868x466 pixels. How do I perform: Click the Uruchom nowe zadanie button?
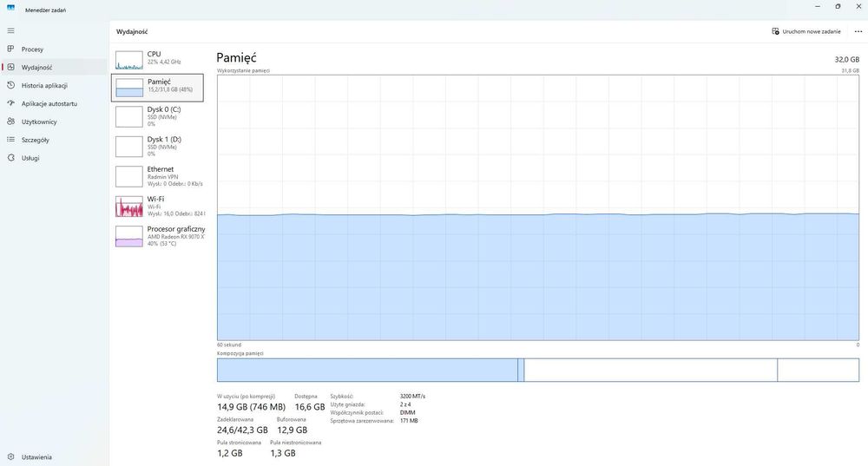(806, 31)
